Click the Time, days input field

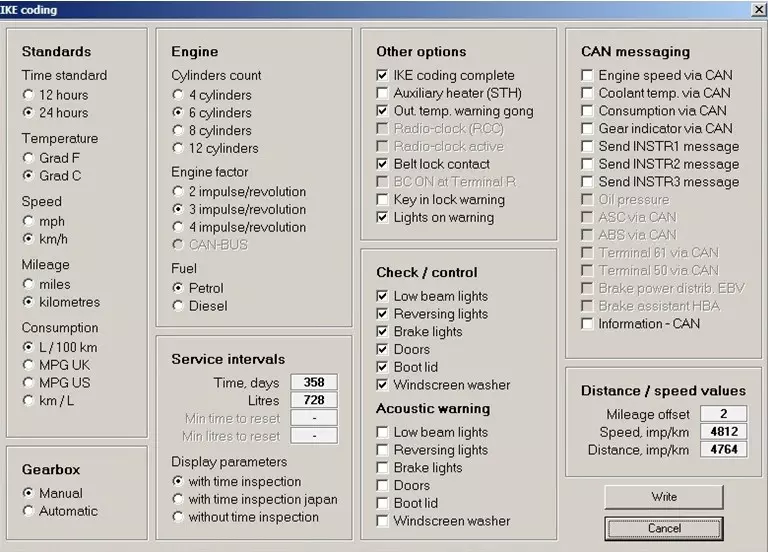(x=314, y=383)
